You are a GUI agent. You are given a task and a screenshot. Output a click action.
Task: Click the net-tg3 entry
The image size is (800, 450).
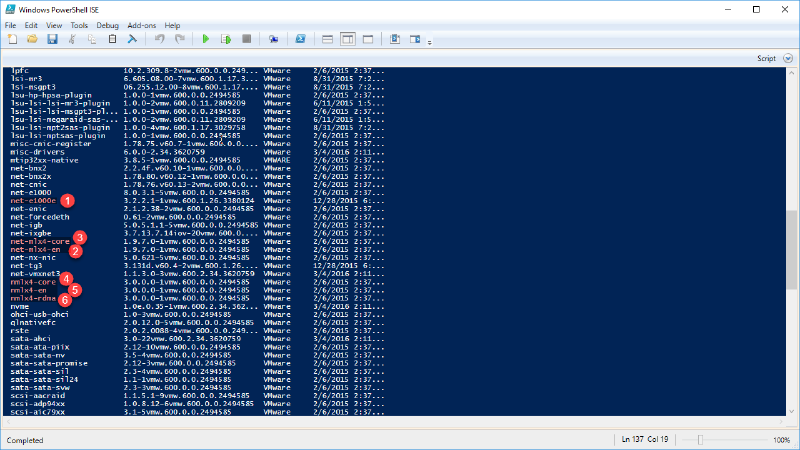[x=26, y=265]
